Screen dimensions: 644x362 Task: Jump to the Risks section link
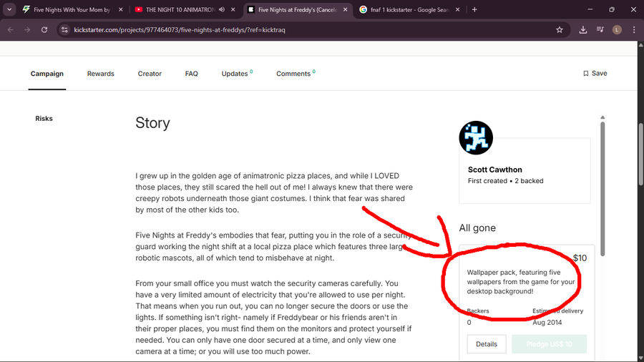tap(44, 118)
